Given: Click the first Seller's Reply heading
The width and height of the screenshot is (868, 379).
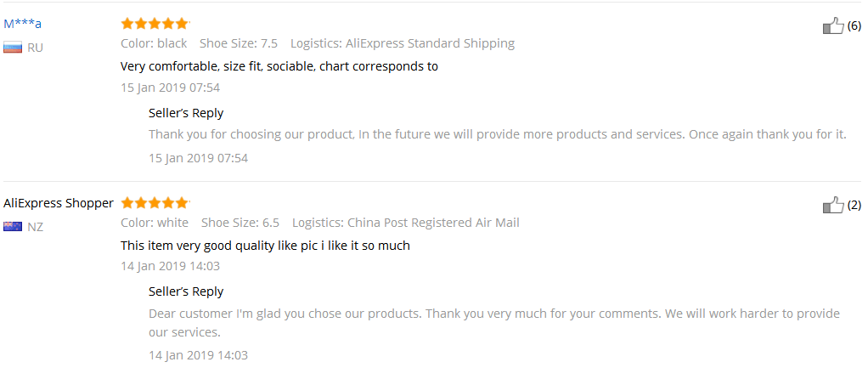Looking at the screenshot, I should [x=186, y=113].
